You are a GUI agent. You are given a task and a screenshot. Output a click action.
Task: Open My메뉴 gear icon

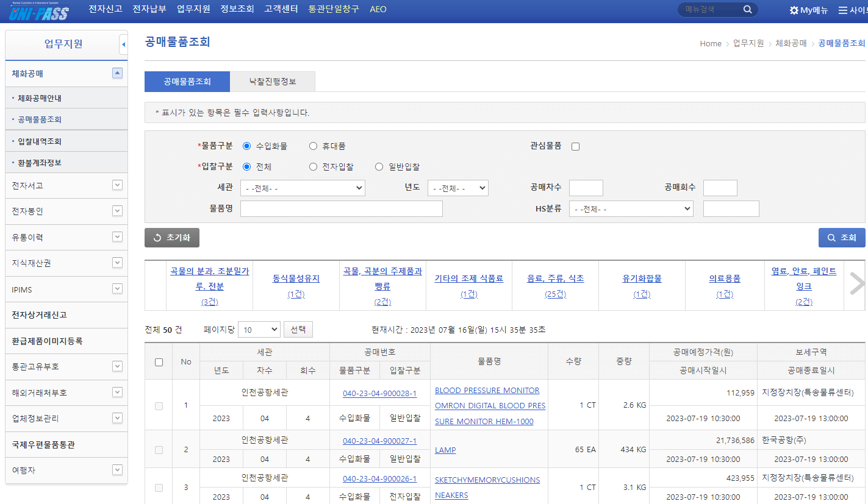[x=794, y=10]
